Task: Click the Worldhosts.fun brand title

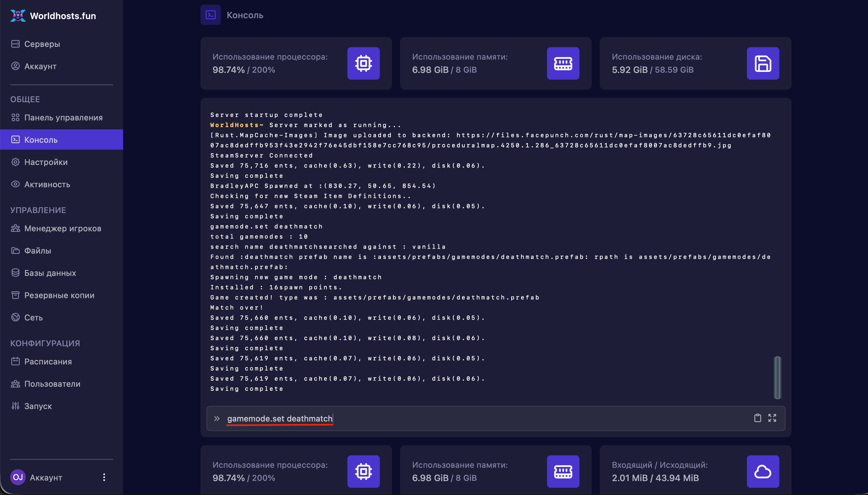Action: [x=63, y=16]
